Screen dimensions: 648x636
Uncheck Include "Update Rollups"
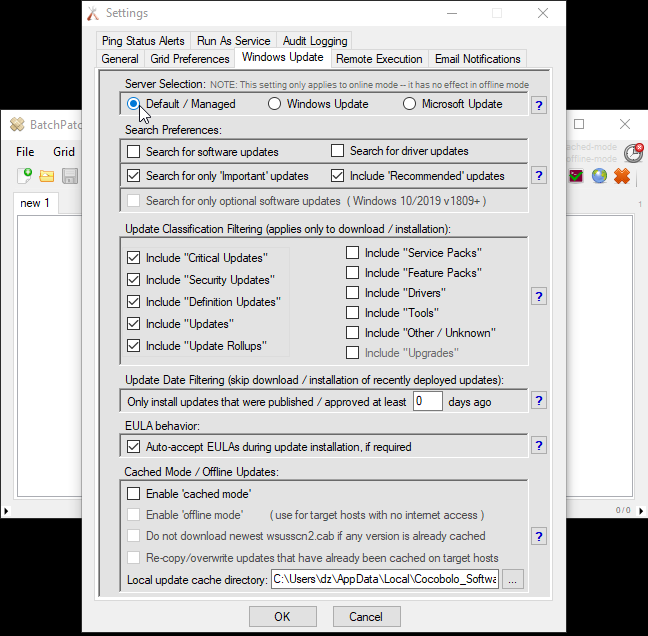tap(133, 345)
